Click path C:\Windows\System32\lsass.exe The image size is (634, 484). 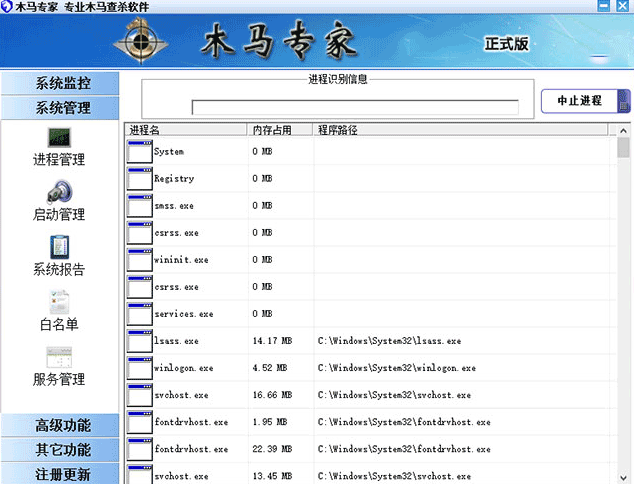[x=389, y=341]
